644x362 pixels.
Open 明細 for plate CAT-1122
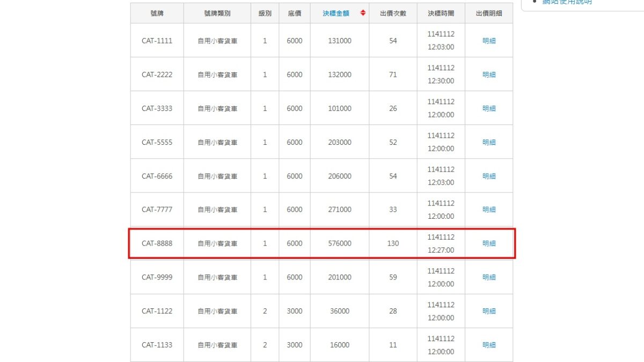click(x=489, y=311)
